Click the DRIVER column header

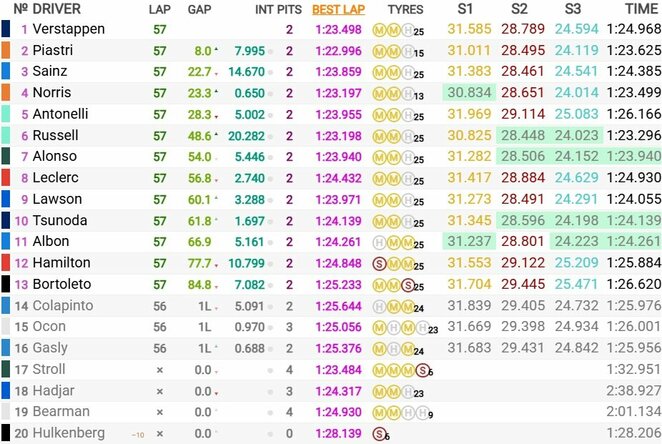pyautogui.click(x=59, y=8)
